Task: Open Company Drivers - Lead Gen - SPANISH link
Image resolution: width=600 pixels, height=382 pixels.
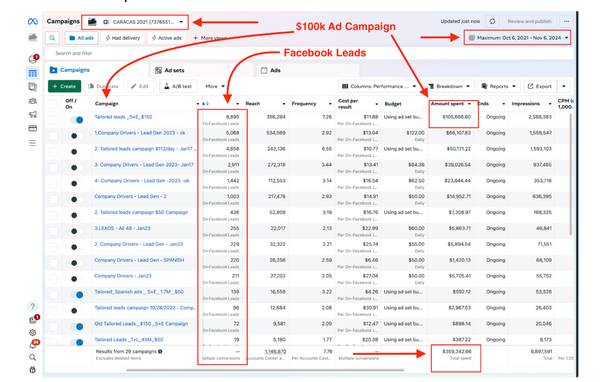Action: [139, 260]
